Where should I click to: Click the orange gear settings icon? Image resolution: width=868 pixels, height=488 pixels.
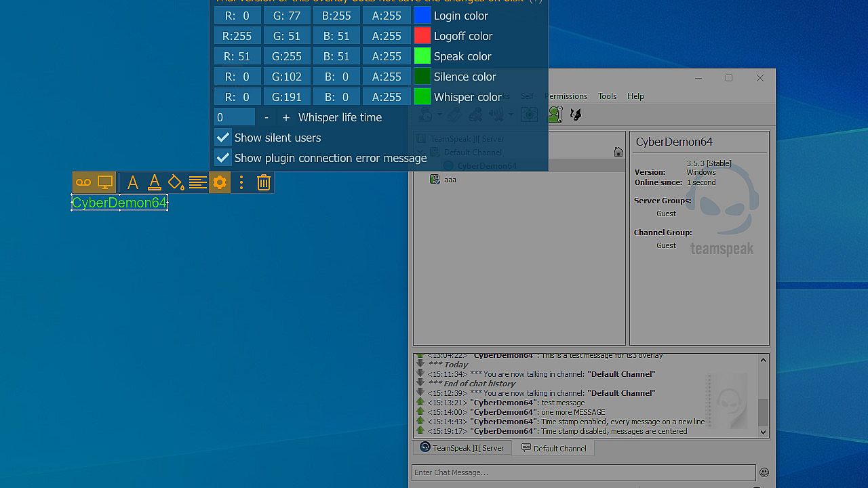click(220, 182)
